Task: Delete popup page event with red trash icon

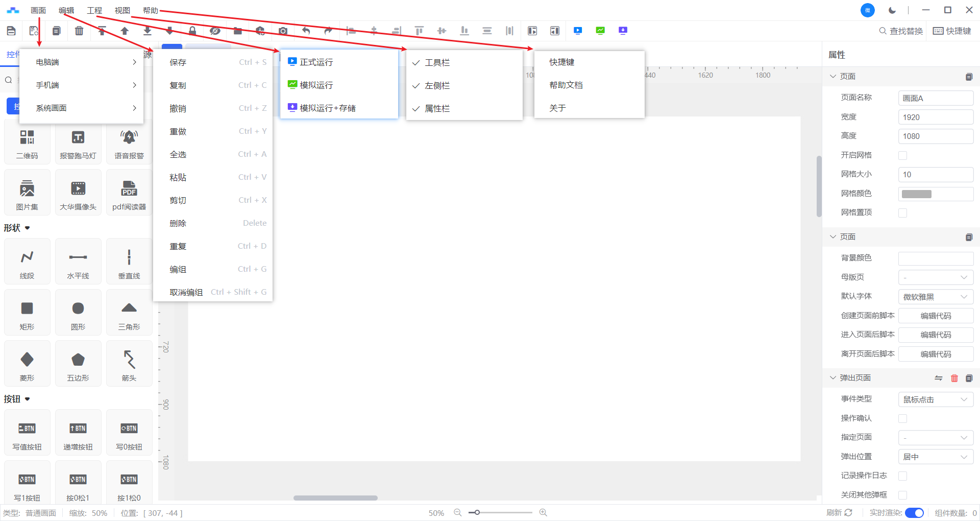Action: [x=954, y=378]
